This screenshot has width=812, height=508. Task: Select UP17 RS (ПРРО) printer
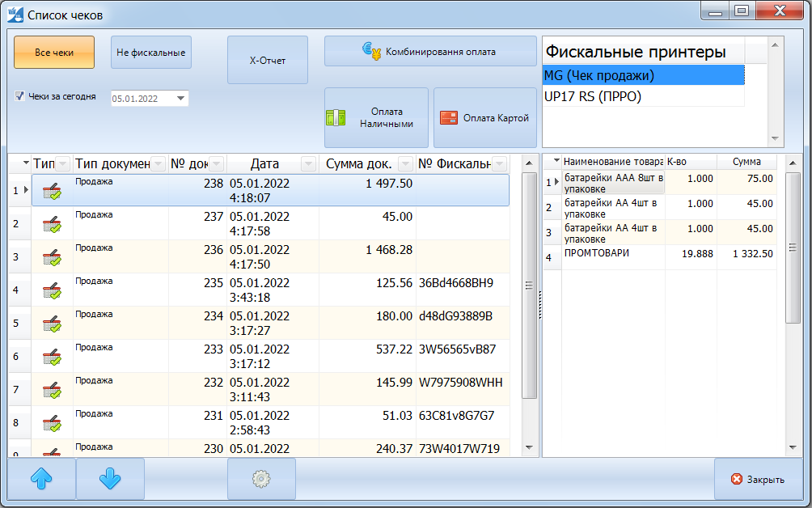point(644,96)
